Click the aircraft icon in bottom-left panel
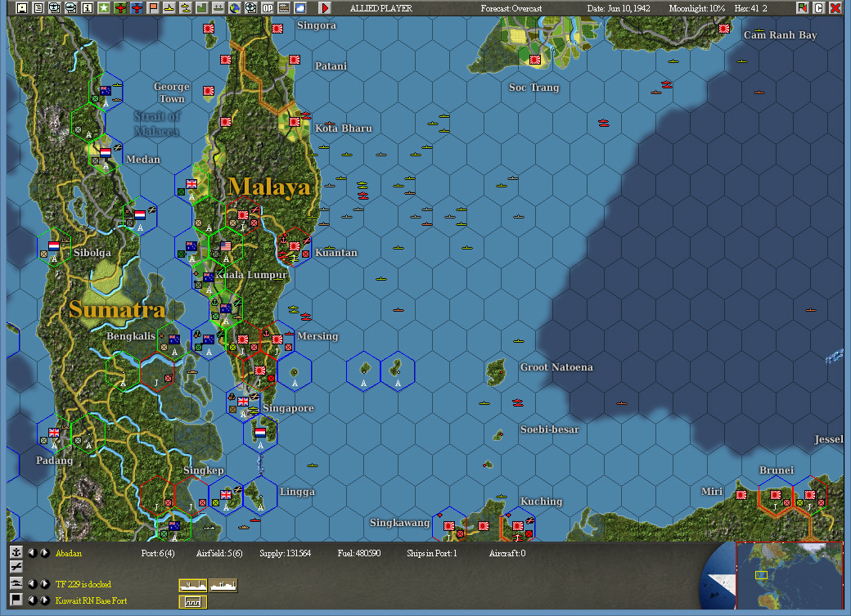 [16, 567]
